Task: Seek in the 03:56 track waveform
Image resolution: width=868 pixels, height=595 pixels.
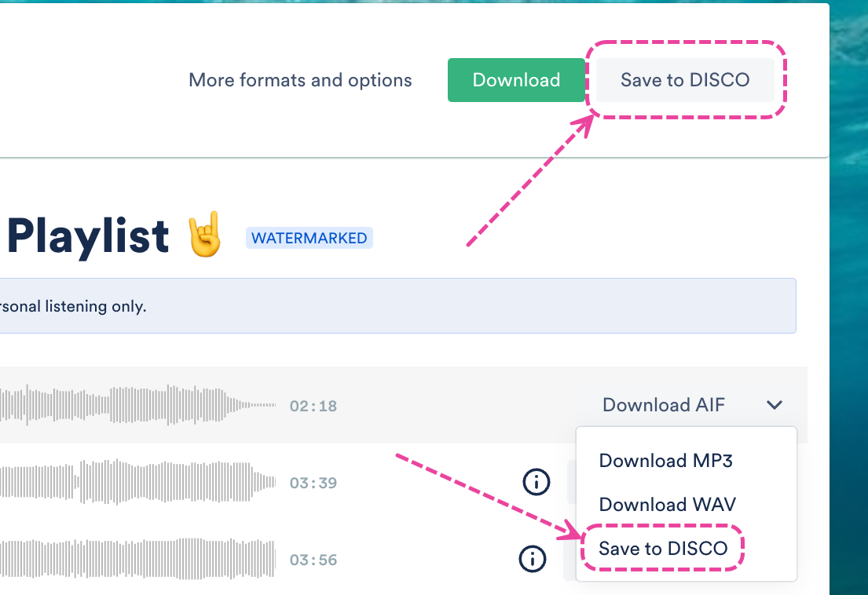Action: [137, 559]
